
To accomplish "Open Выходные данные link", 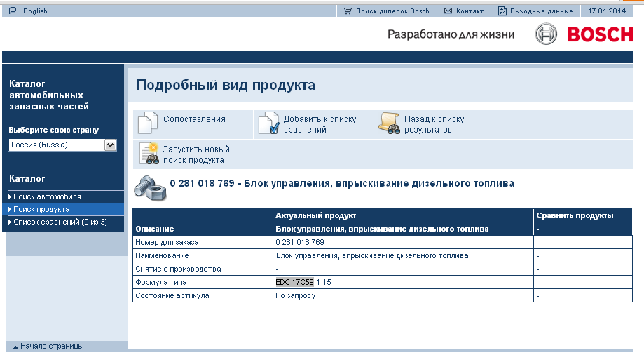I will click(x=541, y=11).
